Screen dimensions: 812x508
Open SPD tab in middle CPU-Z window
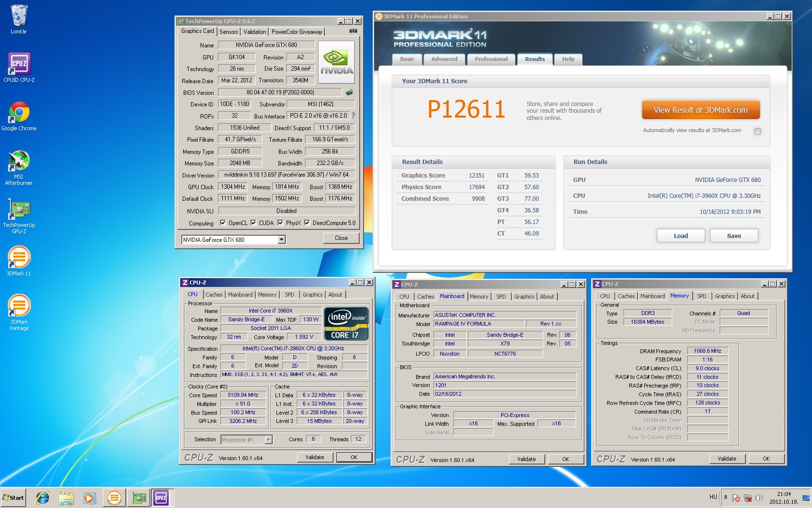(501, 297)
